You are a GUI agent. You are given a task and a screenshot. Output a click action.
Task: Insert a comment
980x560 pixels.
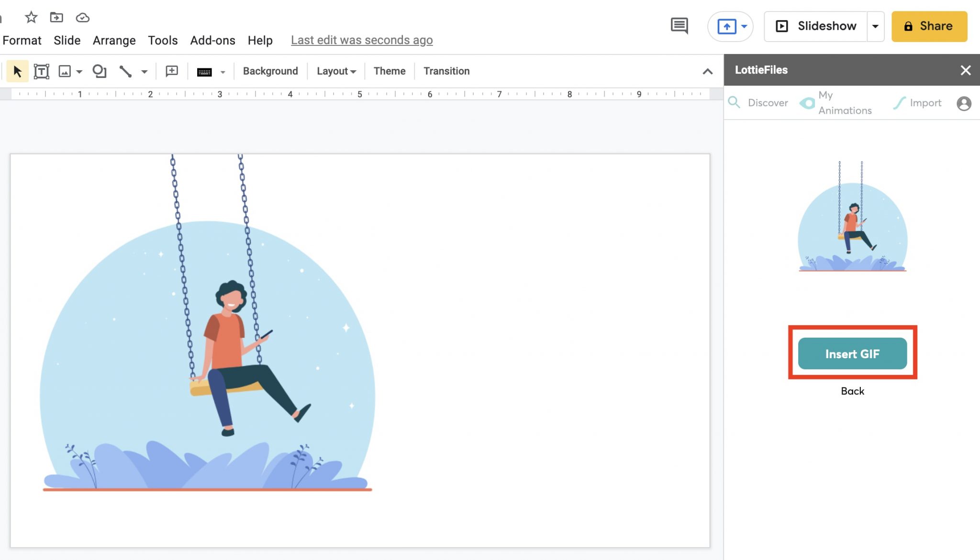[x=171, y=71]
